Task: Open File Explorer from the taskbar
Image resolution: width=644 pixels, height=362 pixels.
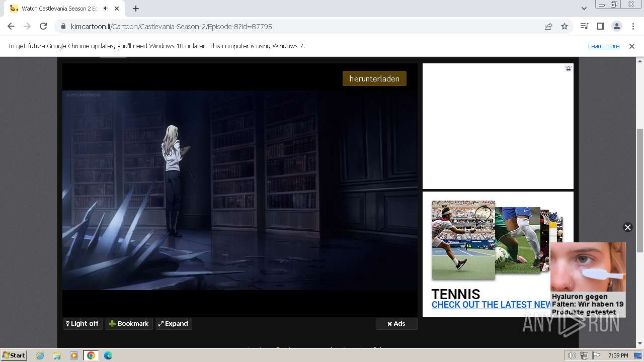Action: tap(57, 355)
